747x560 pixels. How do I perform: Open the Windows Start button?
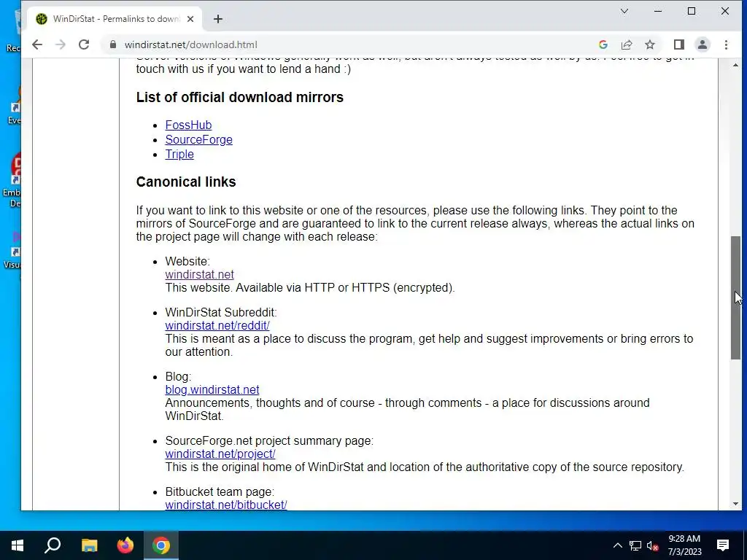pos(18,545)
